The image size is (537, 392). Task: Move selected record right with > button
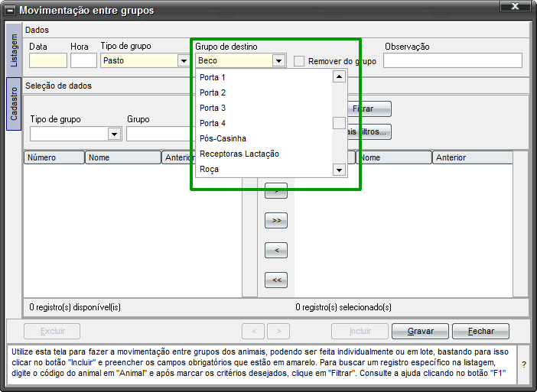pos(276,190)
